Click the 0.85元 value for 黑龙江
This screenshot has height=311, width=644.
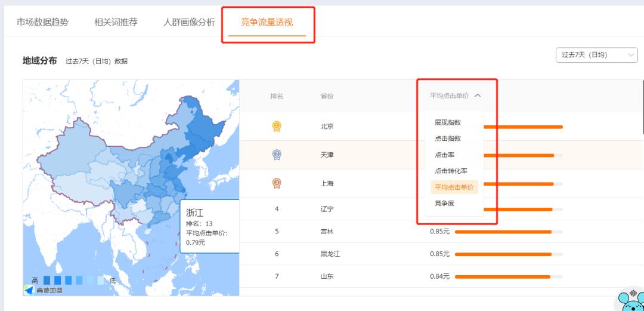pyautogui.click(x=440, y=254)
